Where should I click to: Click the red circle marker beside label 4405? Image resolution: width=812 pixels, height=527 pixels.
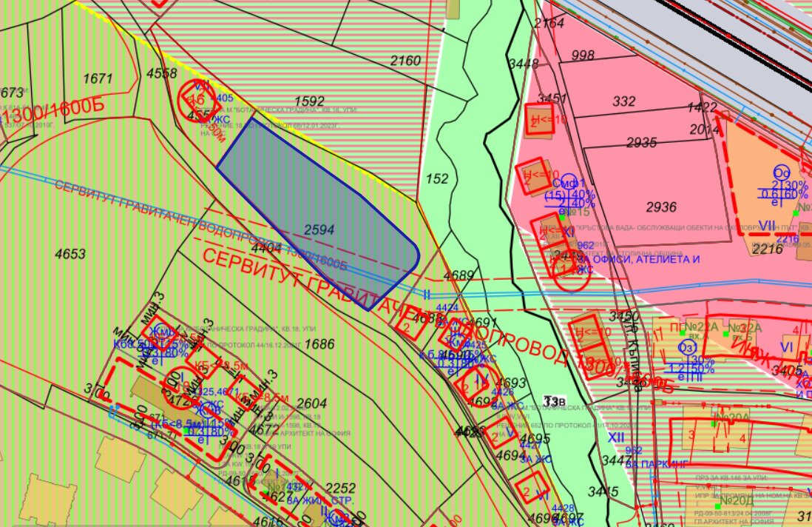coord(195,98)
